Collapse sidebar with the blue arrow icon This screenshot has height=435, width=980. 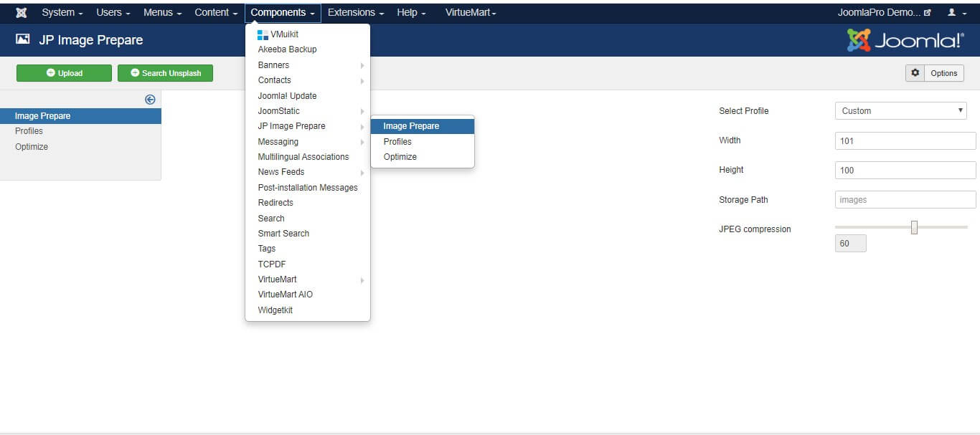[x=150, y=100]
